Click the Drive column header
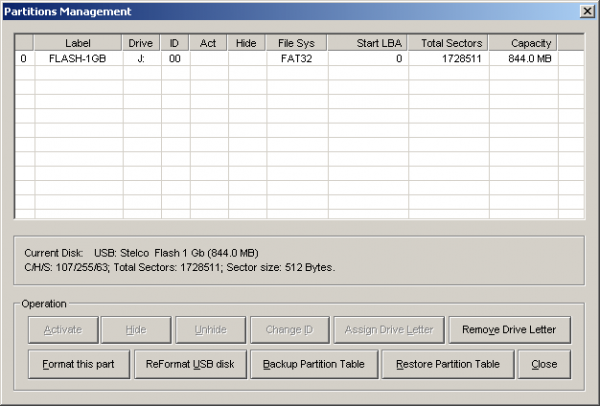 [x=141, y=43]
